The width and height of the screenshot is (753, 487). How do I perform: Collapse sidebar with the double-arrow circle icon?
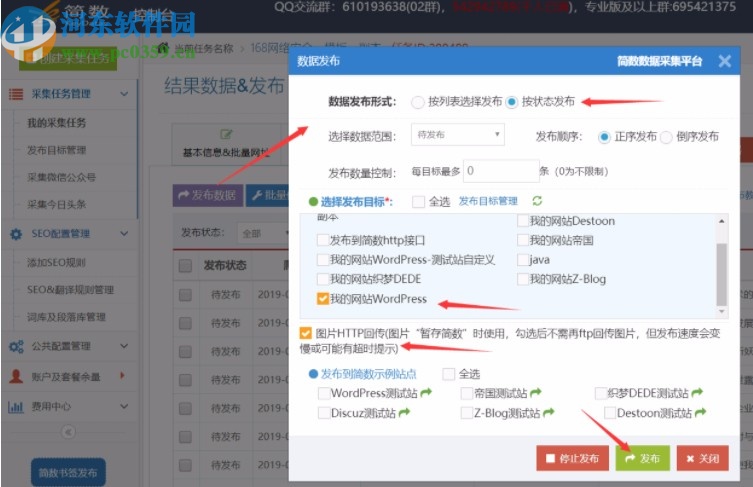pyautogui.click(x=68, y=432)
